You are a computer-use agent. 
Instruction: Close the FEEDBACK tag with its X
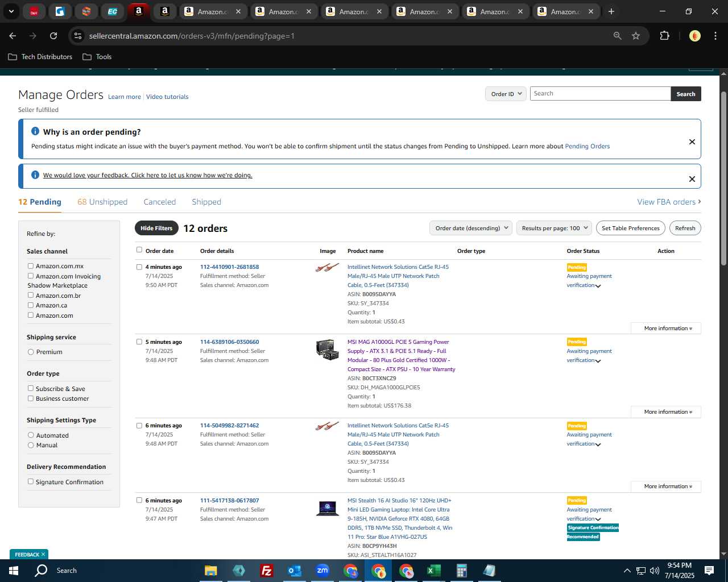click(43, 554)
